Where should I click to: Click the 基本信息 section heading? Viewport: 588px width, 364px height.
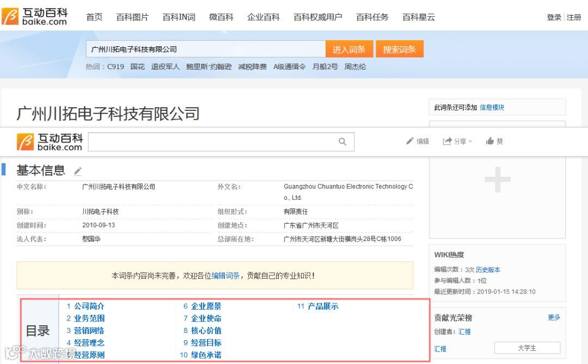41,170
